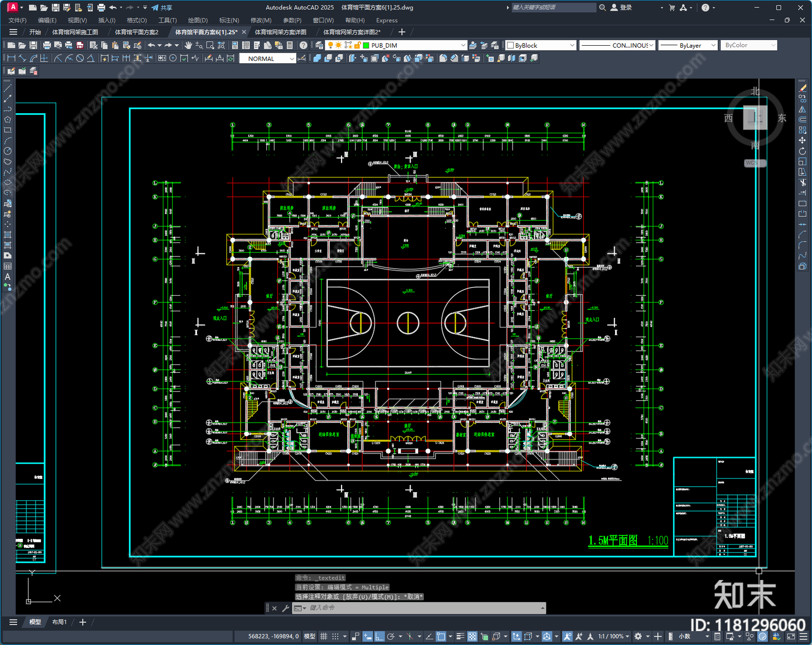The height and width of the screenshot is (645, 812).
Task: Open the customization wrench in command line
Action: pyautogui.click(x=285, y=608)
